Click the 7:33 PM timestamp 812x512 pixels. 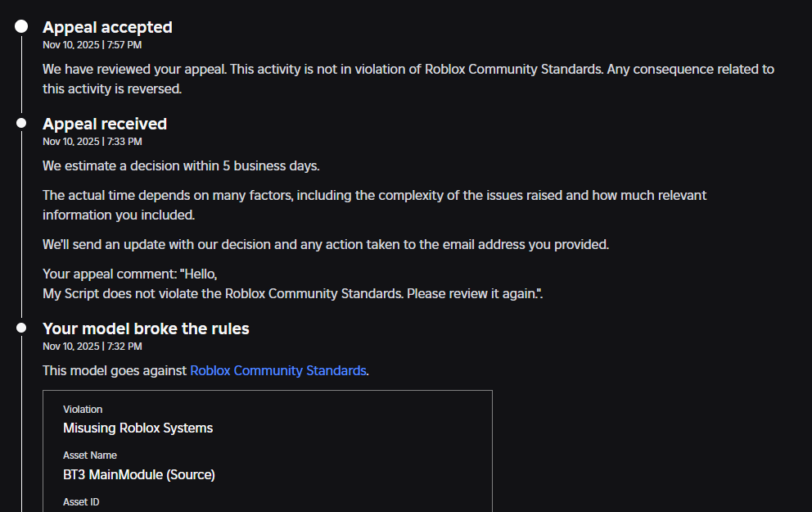coord(92,142)
